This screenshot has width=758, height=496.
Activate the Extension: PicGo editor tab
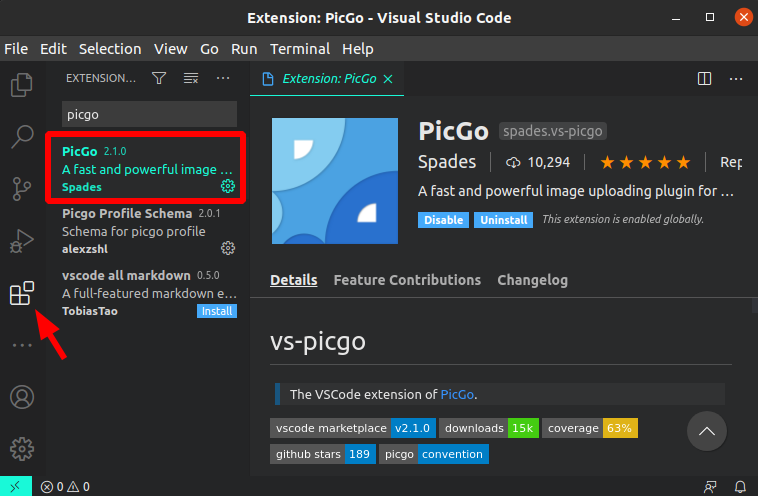point(327,79)
